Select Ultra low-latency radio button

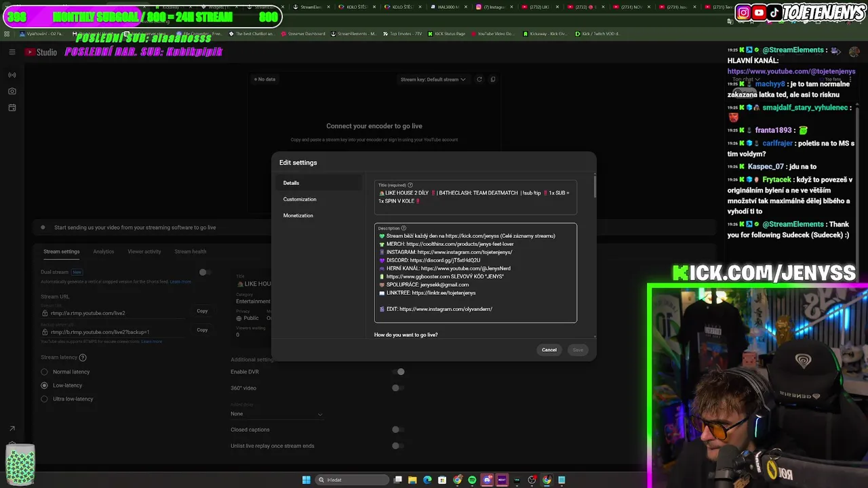[44, 399]
